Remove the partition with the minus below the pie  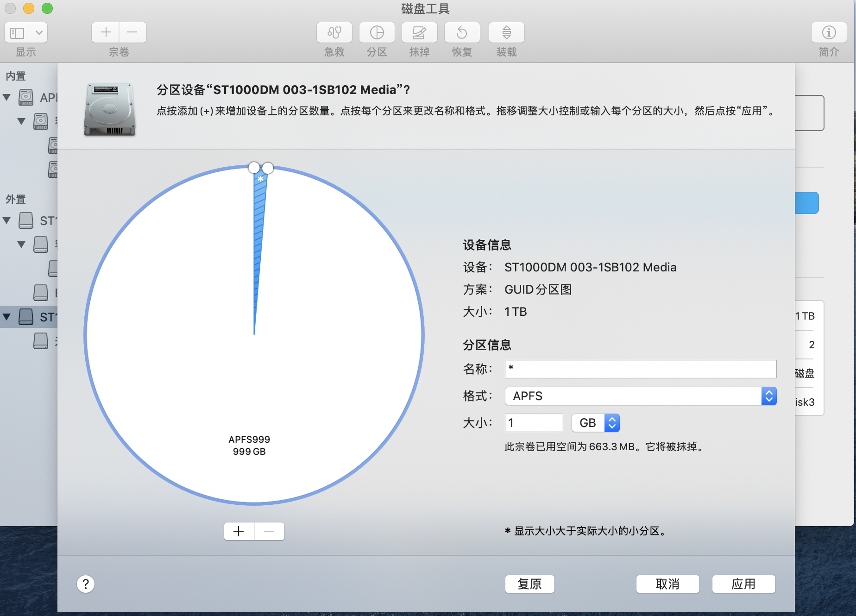tap(270, 531)
